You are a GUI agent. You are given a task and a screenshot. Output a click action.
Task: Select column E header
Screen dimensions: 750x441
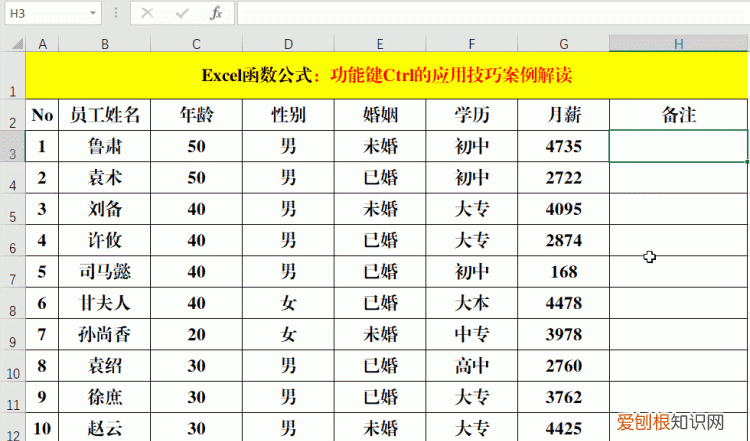point(380,44)
